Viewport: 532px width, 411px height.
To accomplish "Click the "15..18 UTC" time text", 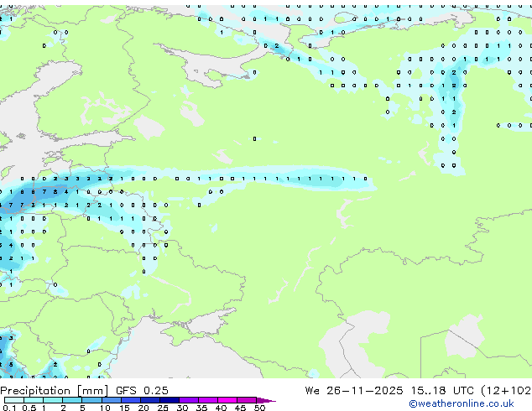I will click(x=442, y=391).
